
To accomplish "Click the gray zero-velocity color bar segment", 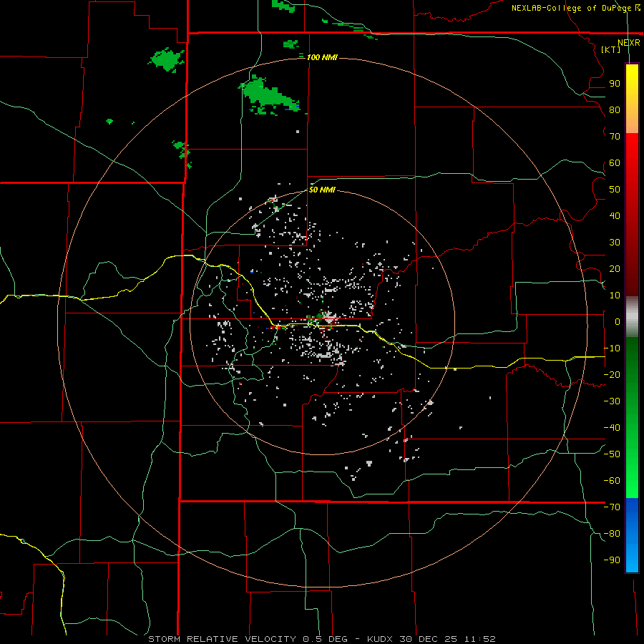I will point(632,317).
